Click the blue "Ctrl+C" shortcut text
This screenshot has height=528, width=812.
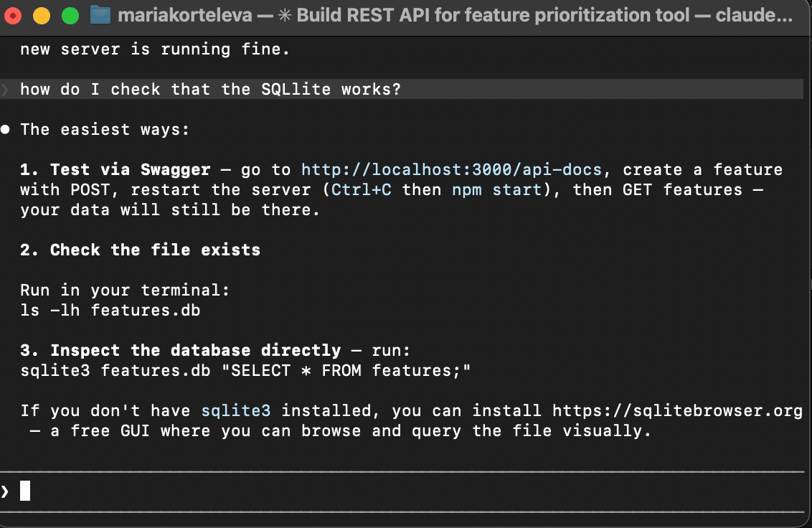[x=361, y=190]
